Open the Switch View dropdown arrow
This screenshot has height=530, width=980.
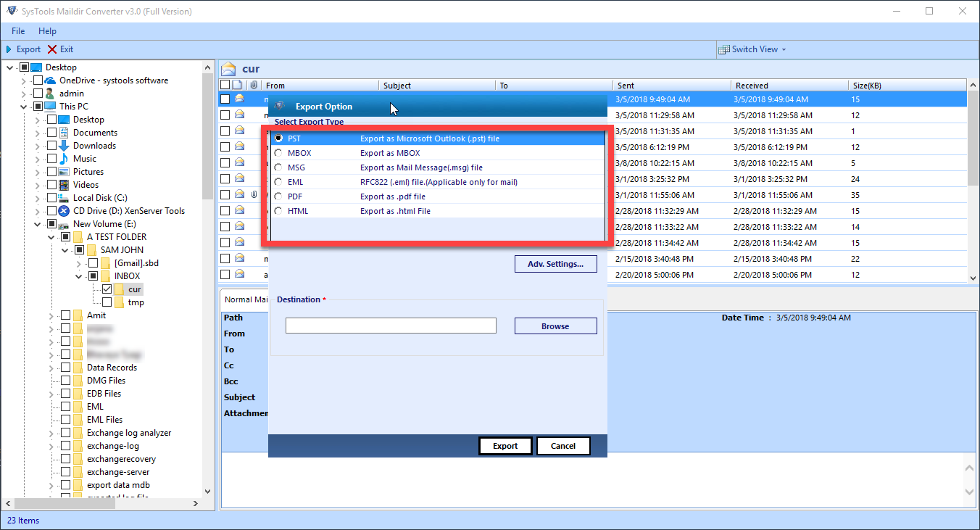(784, 49)
